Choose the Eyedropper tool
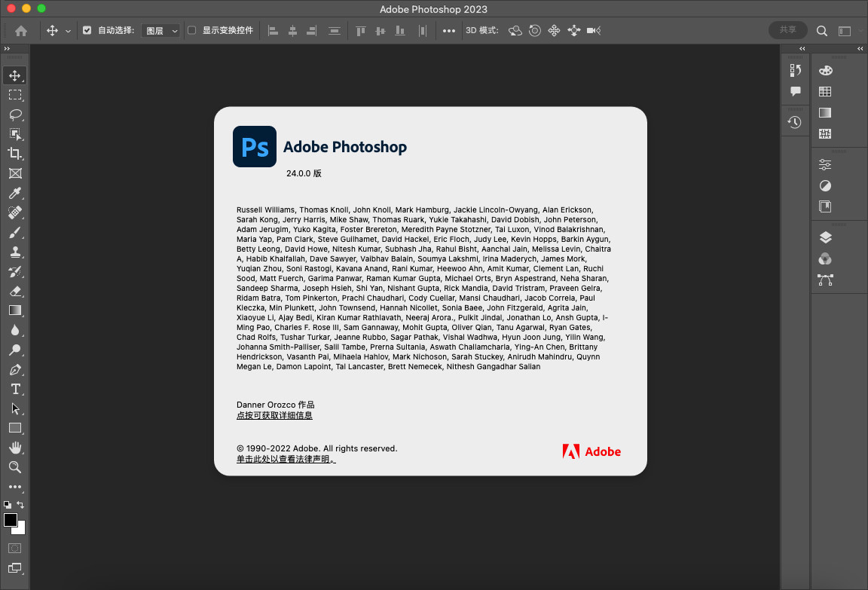868x590 pixels. tap(15, 193)
